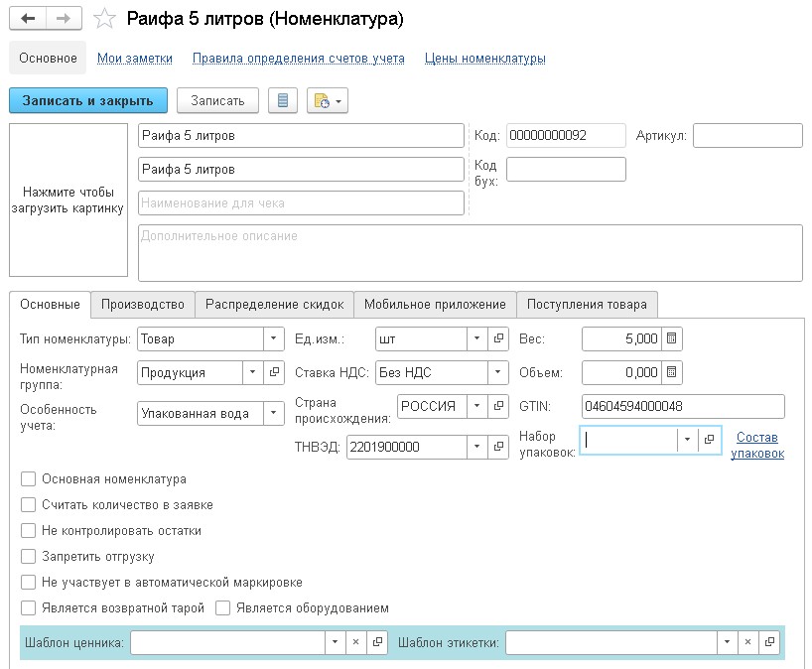Open the Поступления товара tab
Image resolution: width=812 pixels, height=669 pixels.
tap(587, 305)
